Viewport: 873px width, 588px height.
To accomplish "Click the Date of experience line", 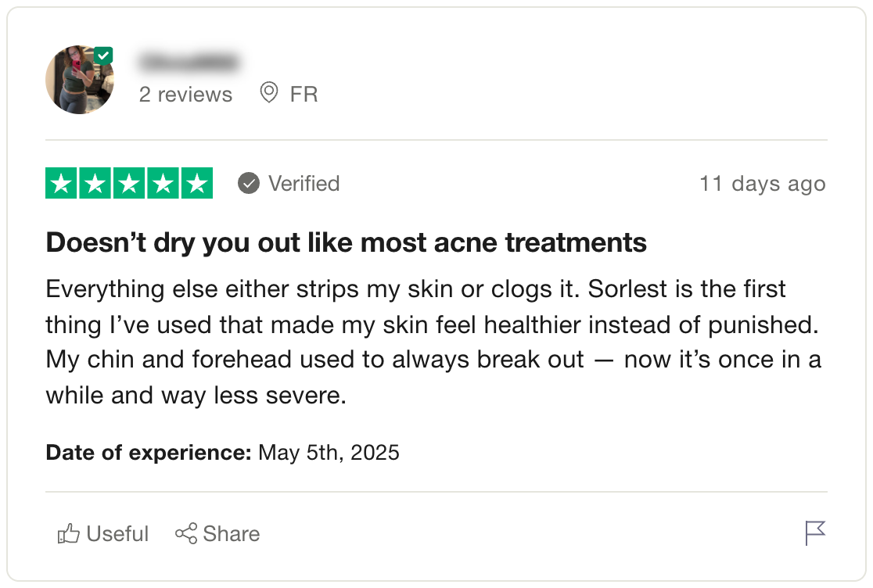I will (223, 453).
